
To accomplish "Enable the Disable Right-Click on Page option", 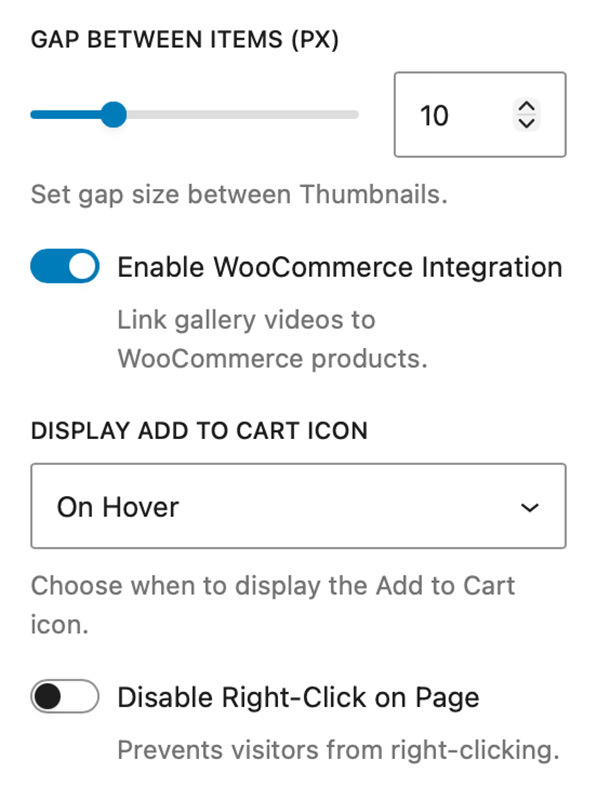I will point(64,697).
